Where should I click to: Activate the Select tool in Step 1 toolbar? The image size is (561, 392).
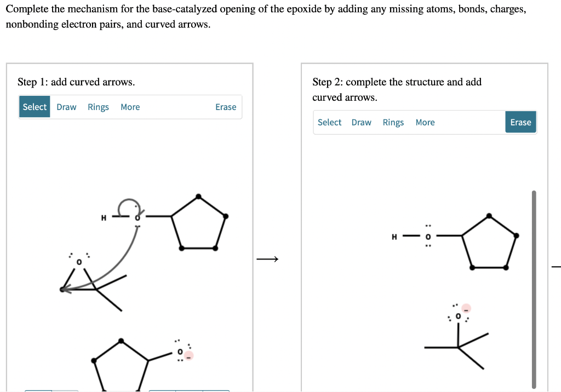[x=34, y=107]
